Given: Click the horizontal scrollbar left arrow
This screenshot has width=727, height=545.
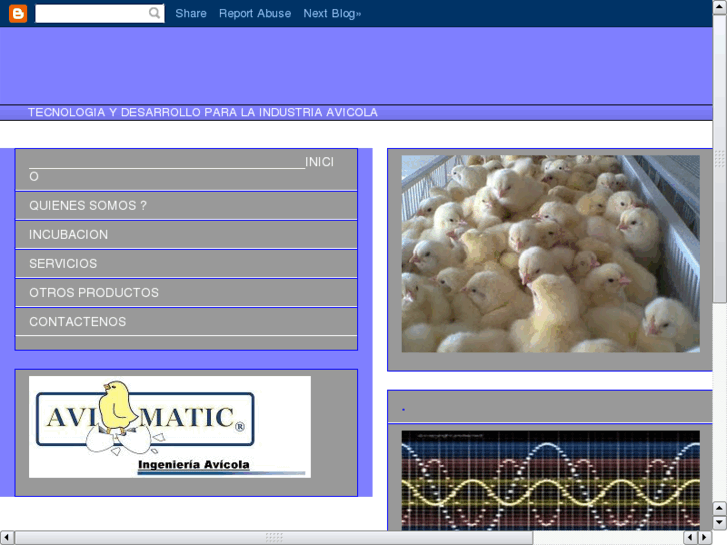Looking at the screenshot, I should coord(7,538).
